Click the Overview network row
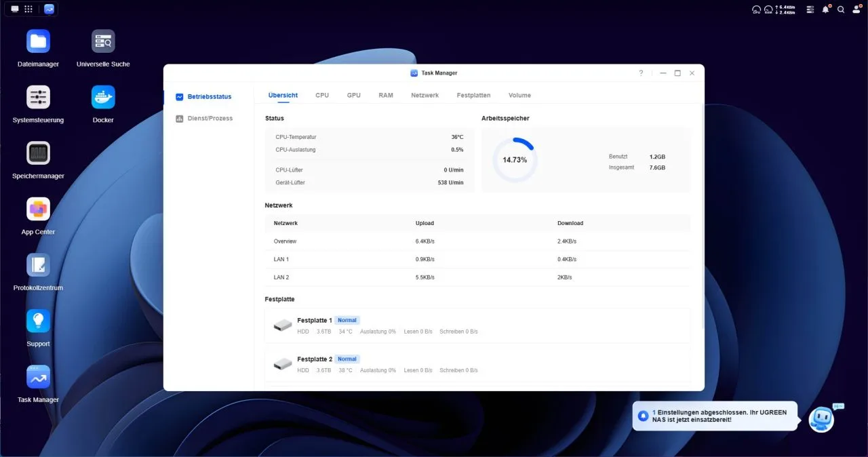Viewport: 868px width, 457px height. pyautogui.click(x=477, y=241)
